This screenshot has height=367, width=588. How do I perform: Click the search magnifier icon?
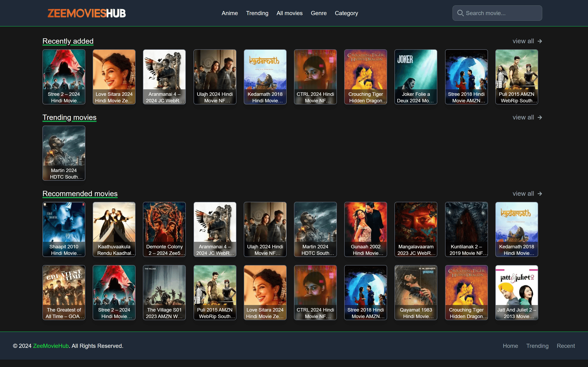[461, 13]
